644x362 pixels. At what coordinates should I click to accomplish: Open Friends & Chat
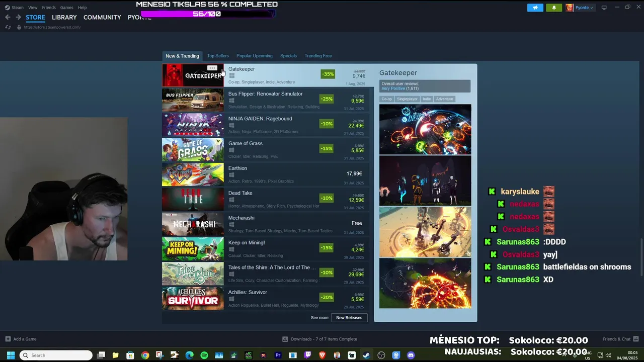(621, 339)
